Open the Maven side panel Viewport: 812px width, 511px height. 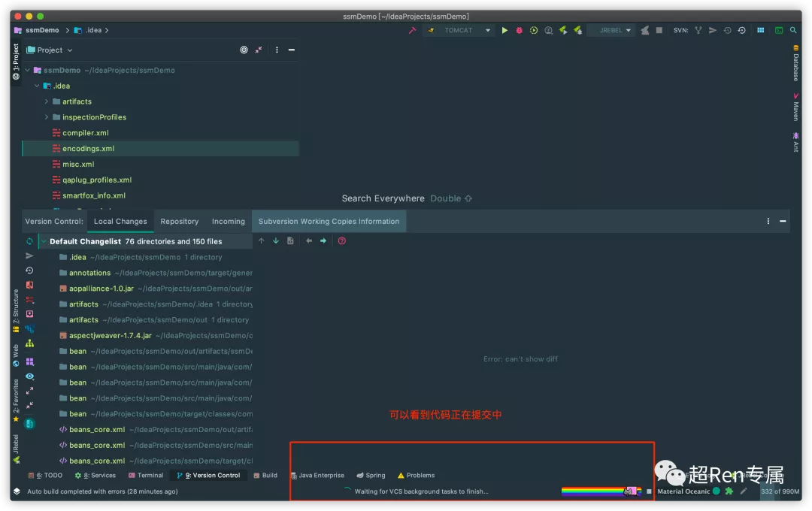pos(796,107)
